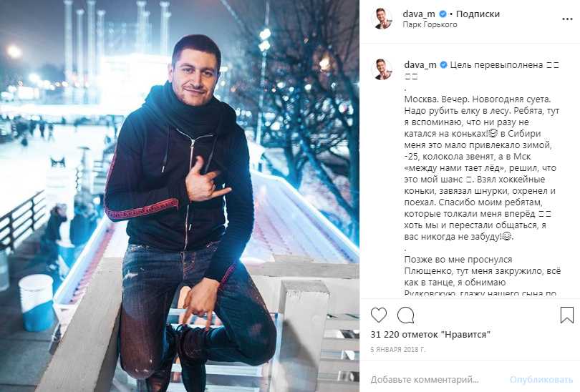
Task: Open dava_m profile from header username
Action: pyautogui.click(x=419, y=14)
